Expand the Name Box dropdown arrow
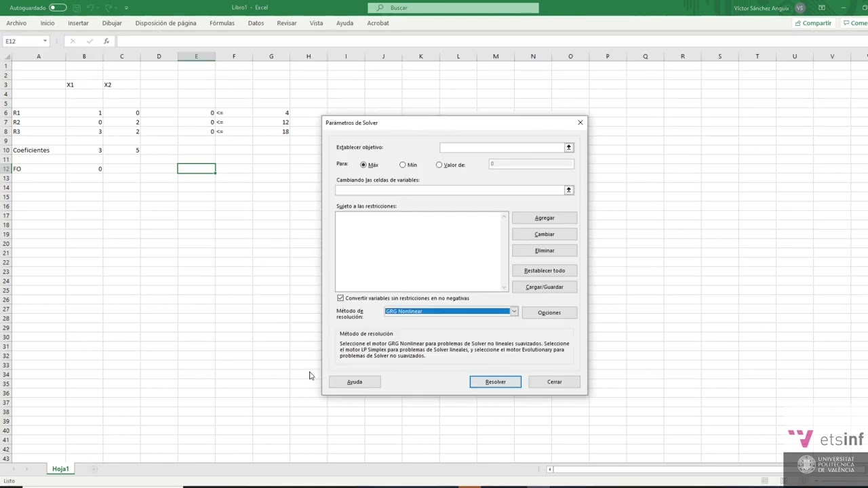Image resolution: width=868 pixels, height=488 pixels. (x=45, y=41)
